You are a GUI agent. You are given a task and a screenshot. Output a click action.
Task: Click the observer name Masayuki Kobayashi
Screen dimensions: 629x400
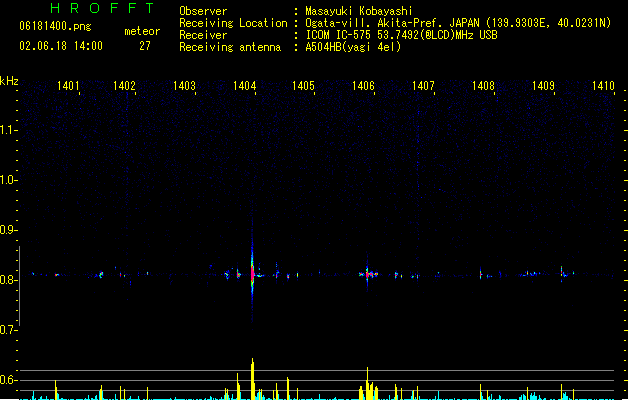[x=359, y=11]
